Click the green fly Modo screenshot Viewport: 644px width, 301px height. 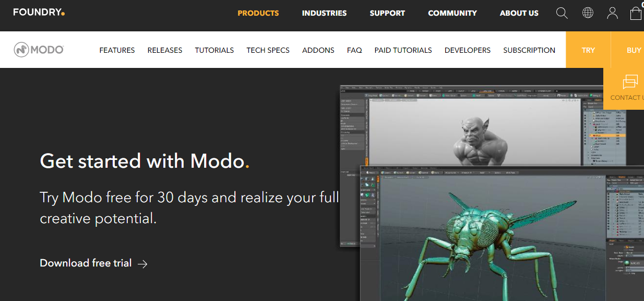click(502, 234)
